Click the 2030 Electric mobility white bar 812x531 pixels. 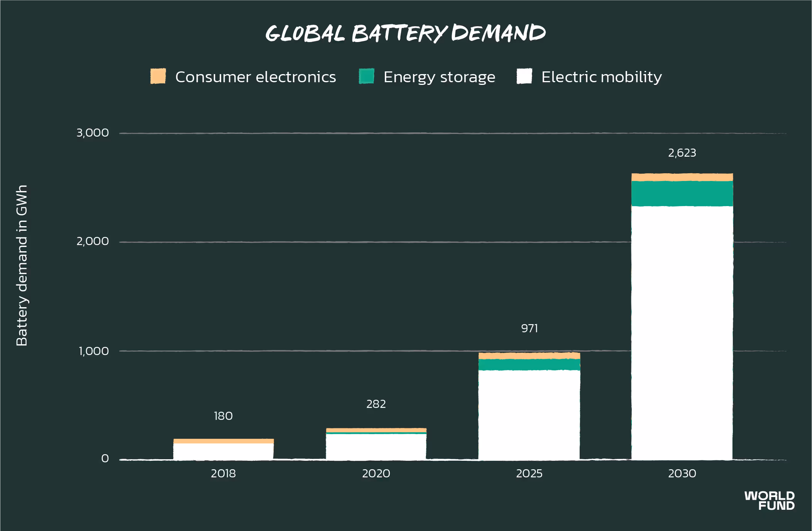(682, 332)
